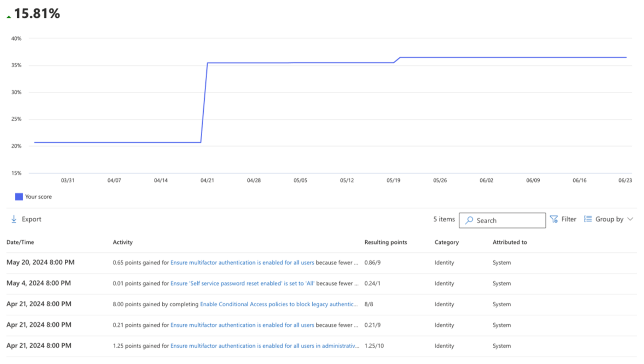The image size is (644, 364).
Task: Click the Group by list icon
Action: tap(587, 219)
